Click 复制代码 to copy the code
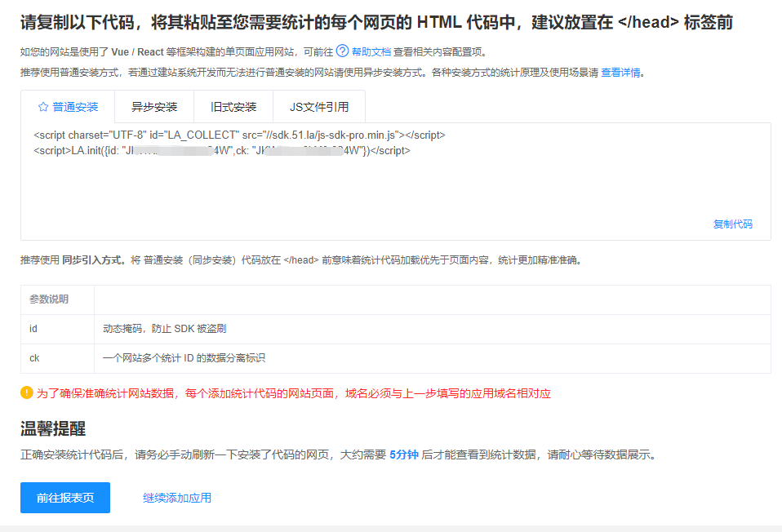Image resolution: width=782 pixels, height=532 pixels. click(x=733, y=224)
